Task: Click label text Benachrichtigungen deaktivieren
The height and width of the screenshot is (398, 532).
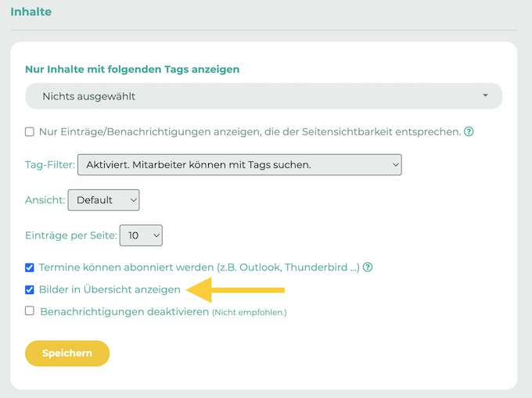Action: (x=124, y=311)
